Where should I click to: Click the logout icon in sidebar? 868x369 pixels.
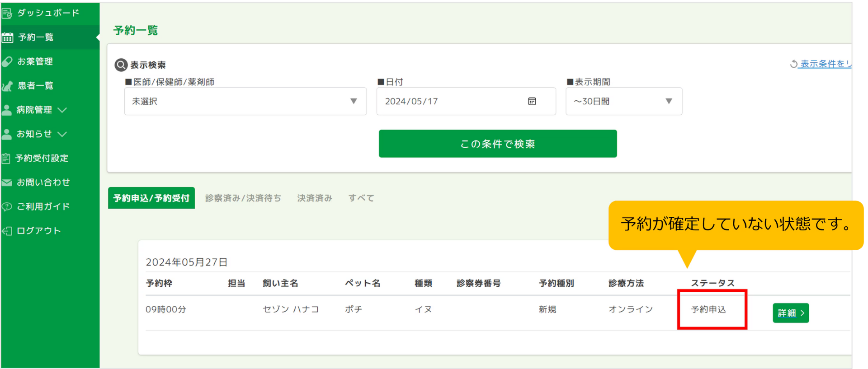[x=7, y=231]
